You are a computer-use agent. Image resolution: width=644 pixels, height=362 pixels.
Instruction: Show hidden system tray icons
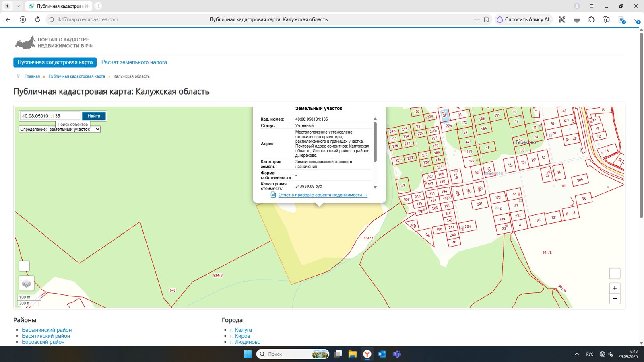point(577,354)
